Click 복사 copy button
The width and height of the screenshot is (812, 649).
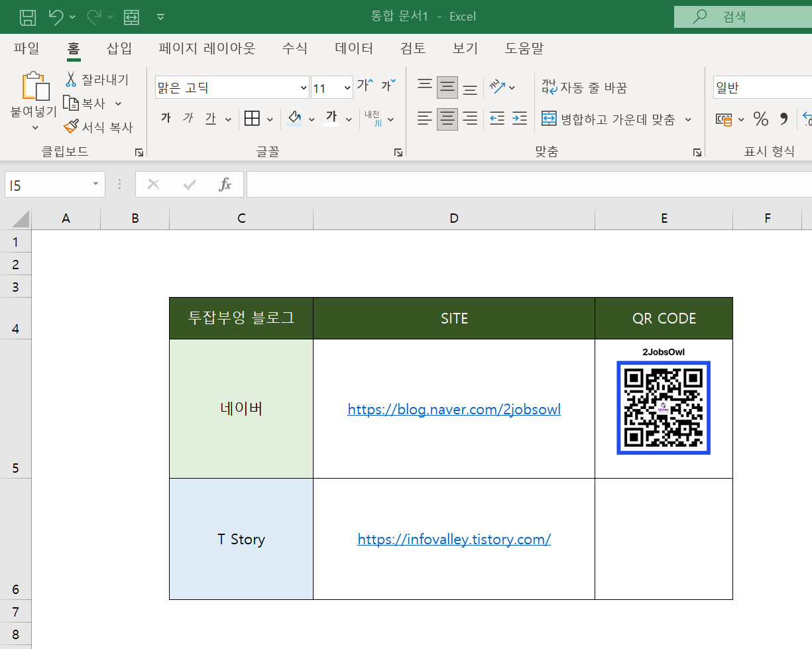85,103
